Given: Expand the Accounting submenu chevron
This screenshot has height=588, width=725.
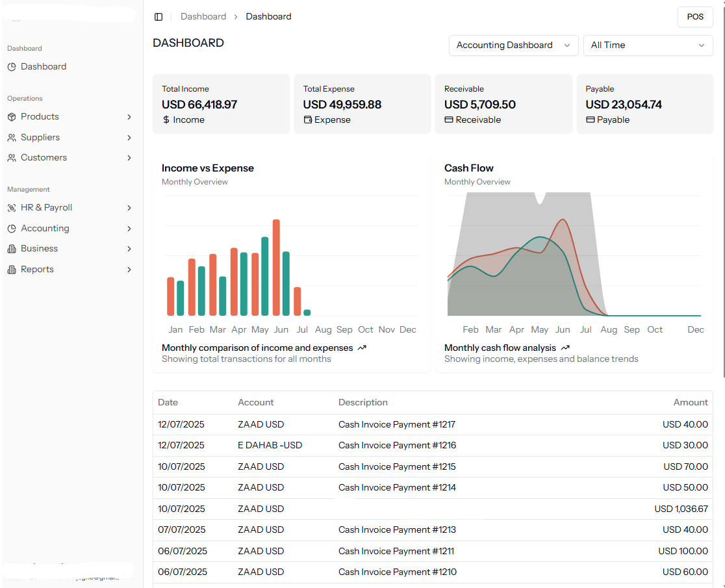Looking at the screenshot, I should coord(129,228).
